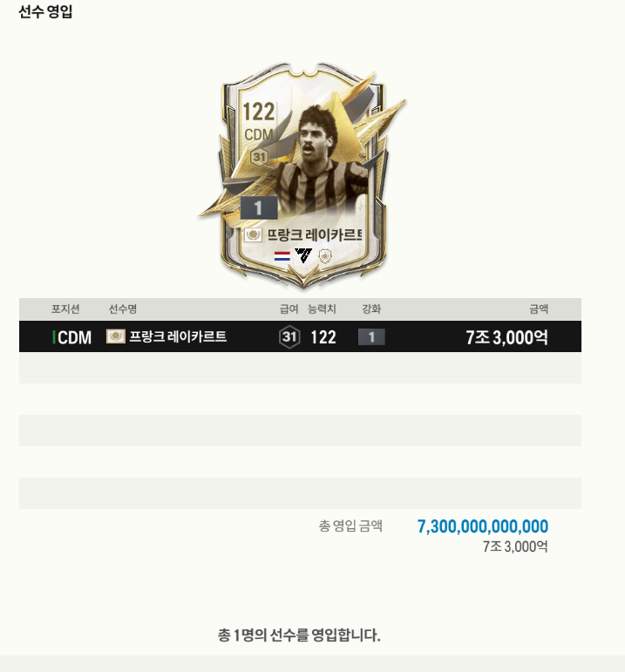Click the hexagon salary 31 badge on card
Screen dimensions: 625x672
click(259, 157)
